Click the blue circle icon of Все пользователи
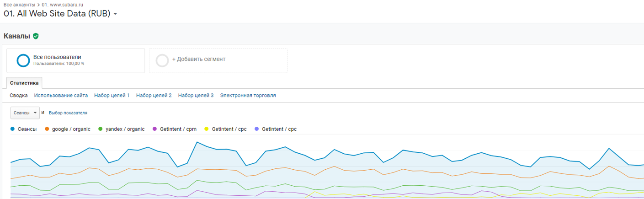 23,60
